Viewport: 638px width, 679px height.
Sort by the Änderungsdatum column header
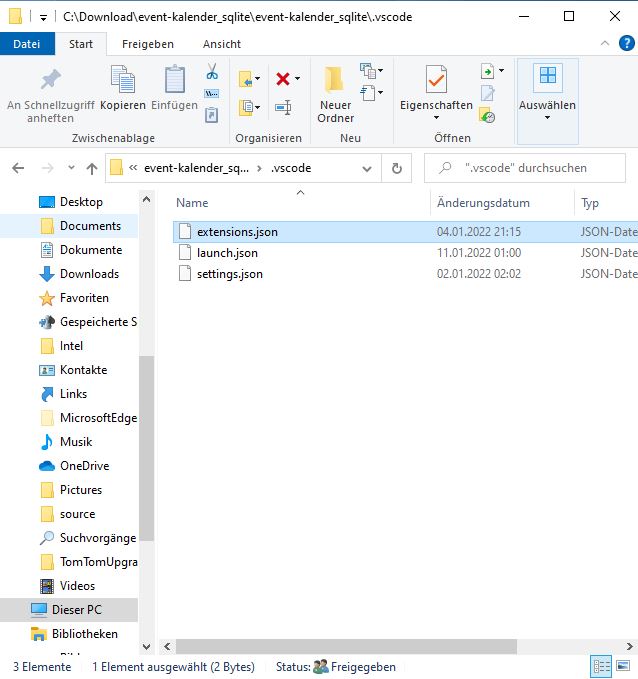coord(483,203)
